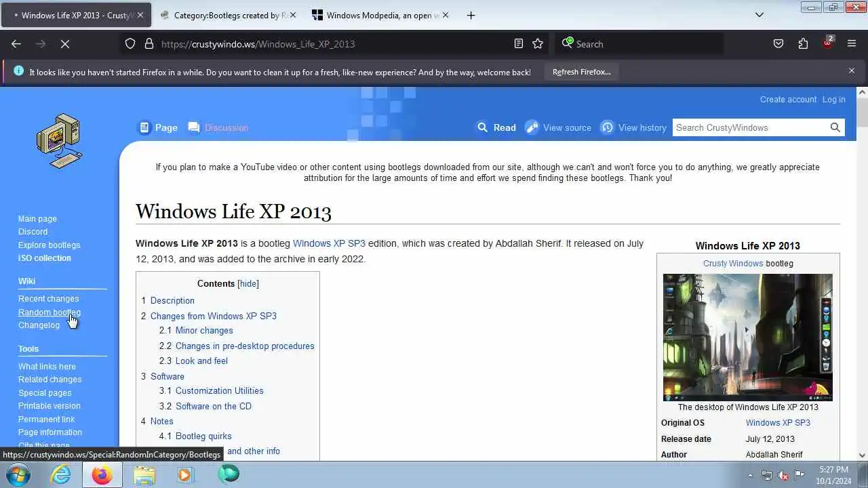Open site security padlock info
Screen dimensions: 868x488
pyautogui.click(x=149, y=44)
